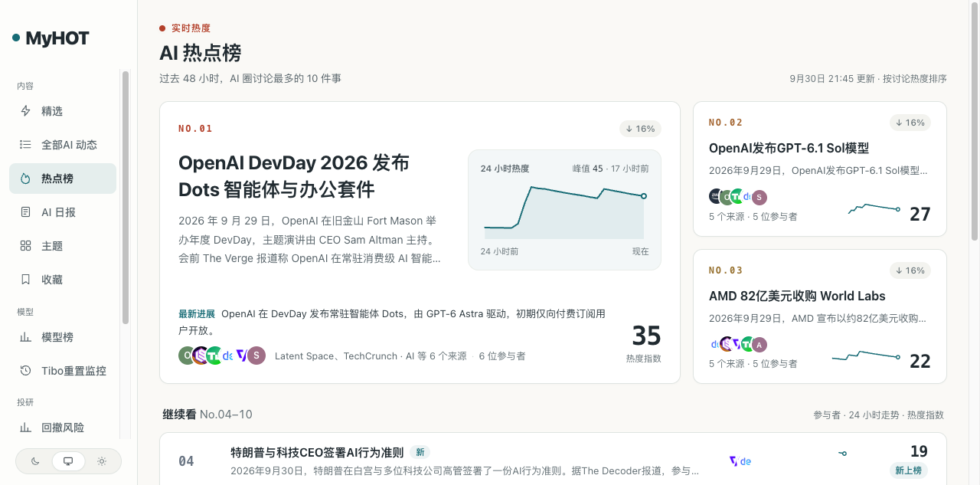This screenshot has width=980, height=485.
Task: Select 热点榜 in sidebar
Action: 63,179
